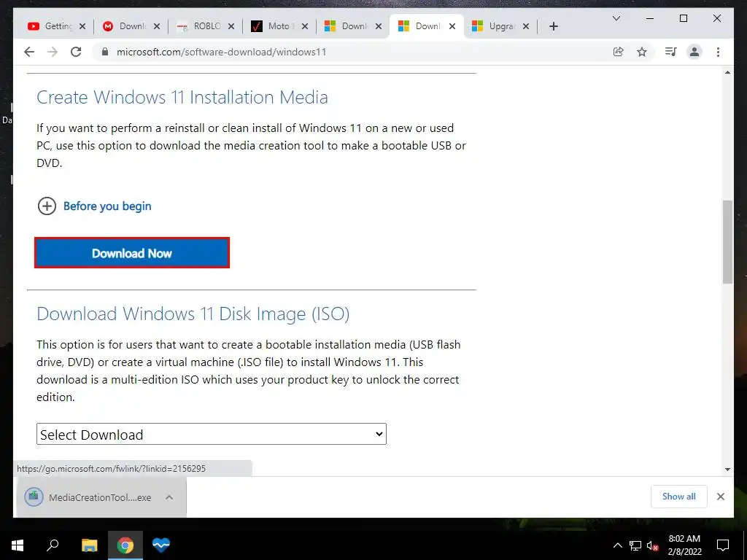Open the tab search chevron
The width and height of the screenshot is (747, 560).
coord(616,18)
